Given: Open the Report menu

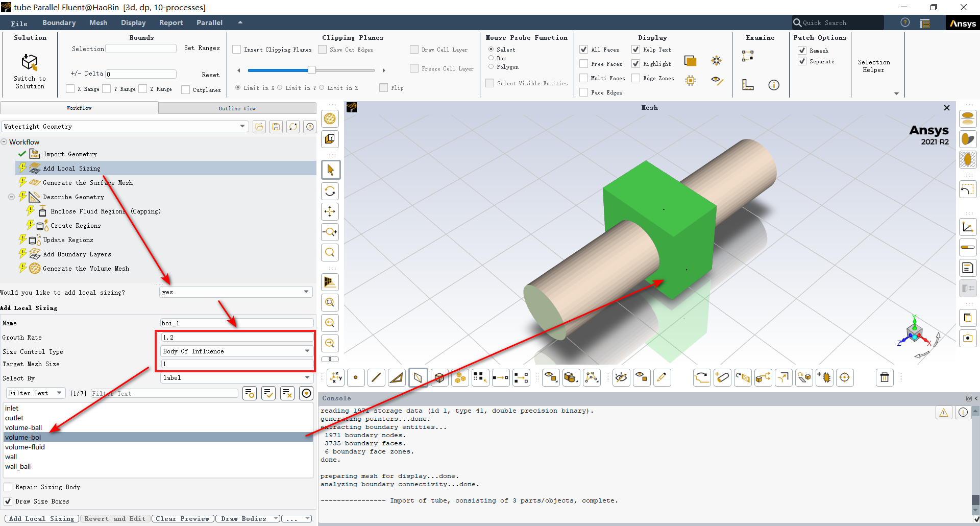Looking at the screenshot, I should pos(171,23).
